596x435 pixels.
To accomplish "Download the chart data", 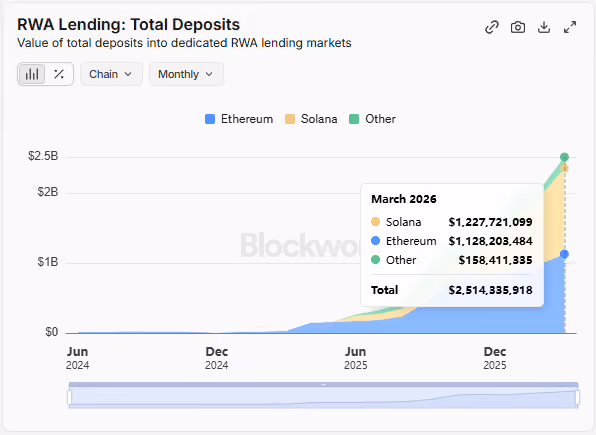I will pos(544,27).
